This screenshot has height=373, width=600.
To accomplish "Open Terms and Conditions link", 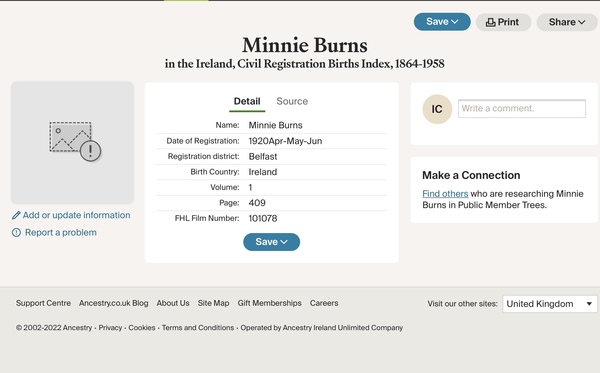I will tap(198, 328).
